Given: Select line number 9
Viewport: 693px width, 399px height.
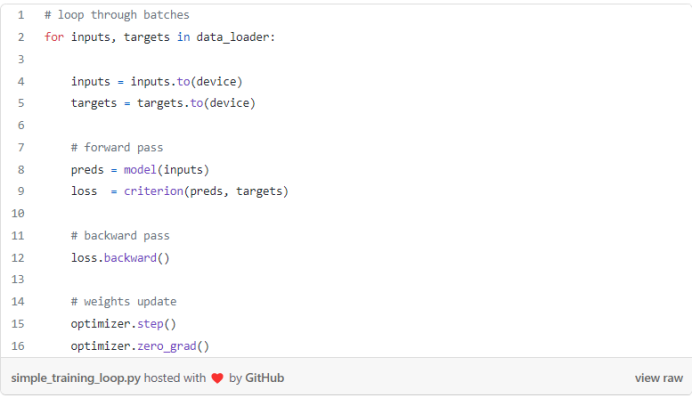Looking at the screenshot, I should point(21,191).
